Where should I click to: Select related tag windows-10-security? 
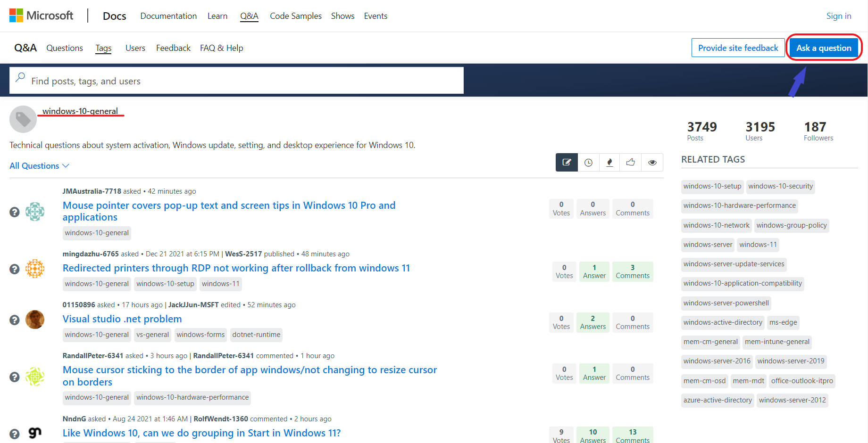click(780, 186)
